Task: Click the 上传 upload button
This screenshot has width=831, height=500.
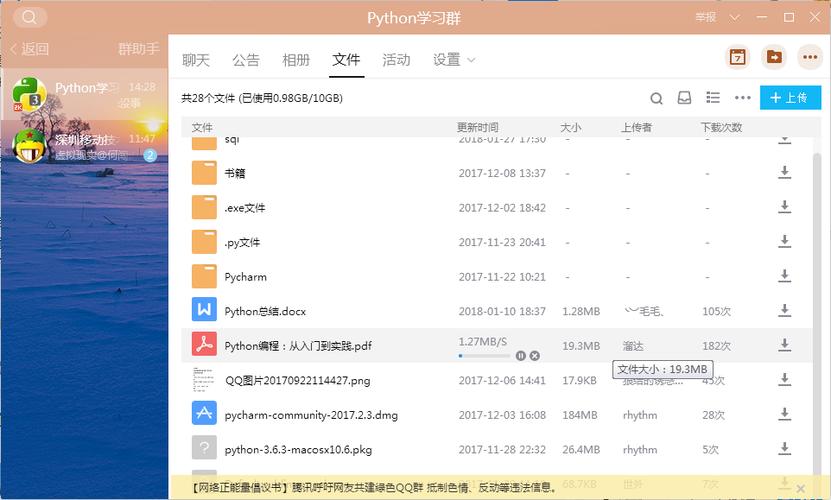Action: coord(790,98)
